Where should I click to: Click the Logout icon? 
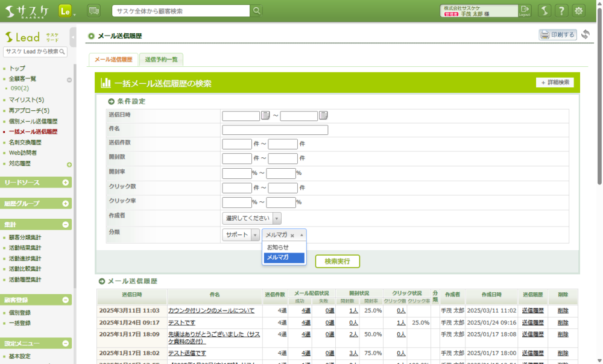coord(525,10)
